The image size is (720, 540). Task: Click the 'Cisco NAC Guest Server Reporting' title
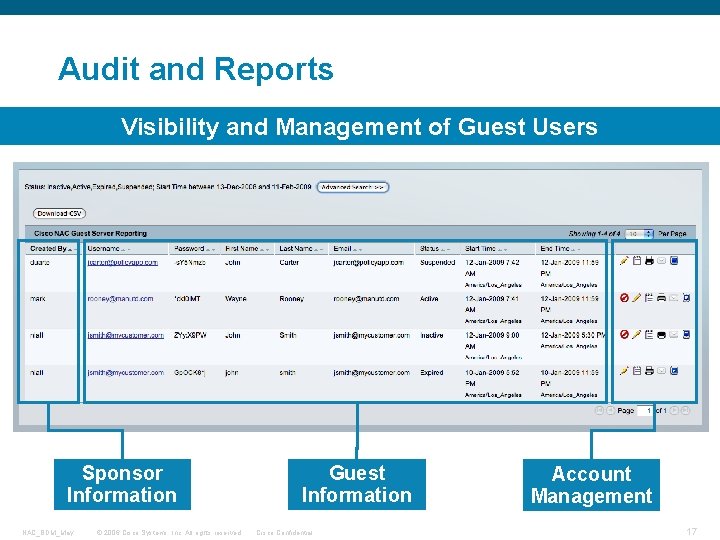(x=90, y=233)
